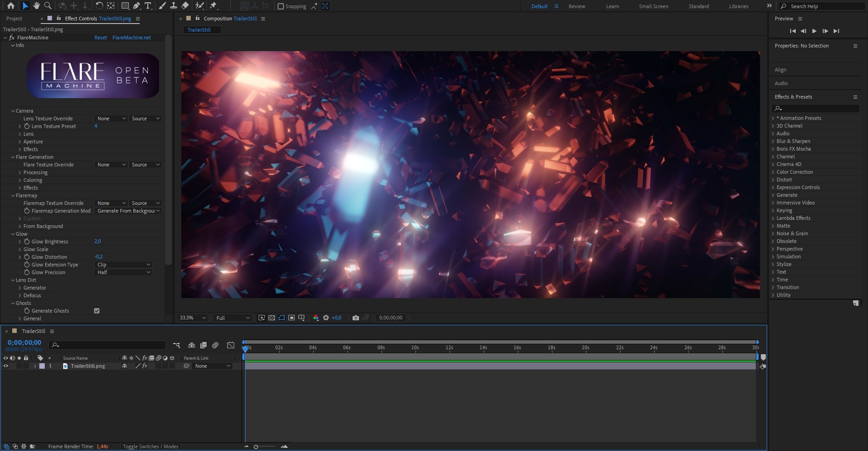The height and width of the screenshot is (451, 868).
Task: Toggle mask and shape path visibility
Action: [x=282, y=318]
